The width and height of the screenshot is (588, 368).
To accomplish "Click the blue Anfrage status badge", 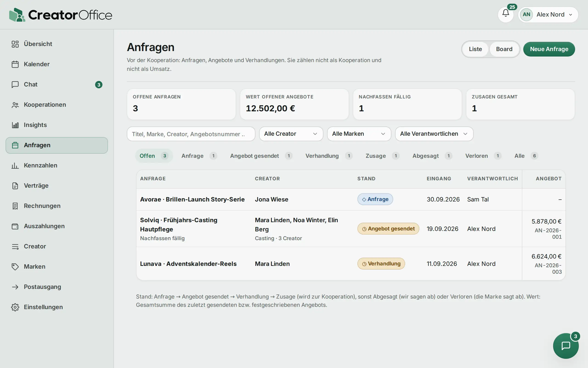I will (x=375, y=199).
